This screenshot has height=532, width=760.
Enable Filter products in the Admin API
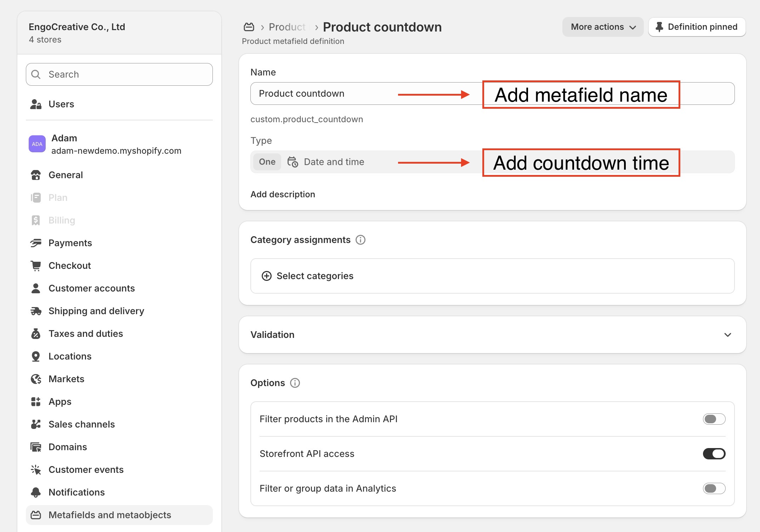click(x=714, y=419)
